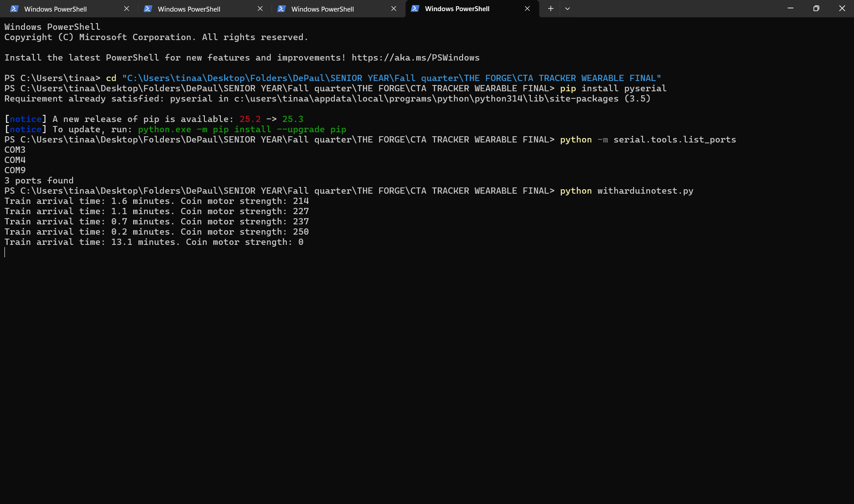Click the blinking cursor on the prompt line

5,252
